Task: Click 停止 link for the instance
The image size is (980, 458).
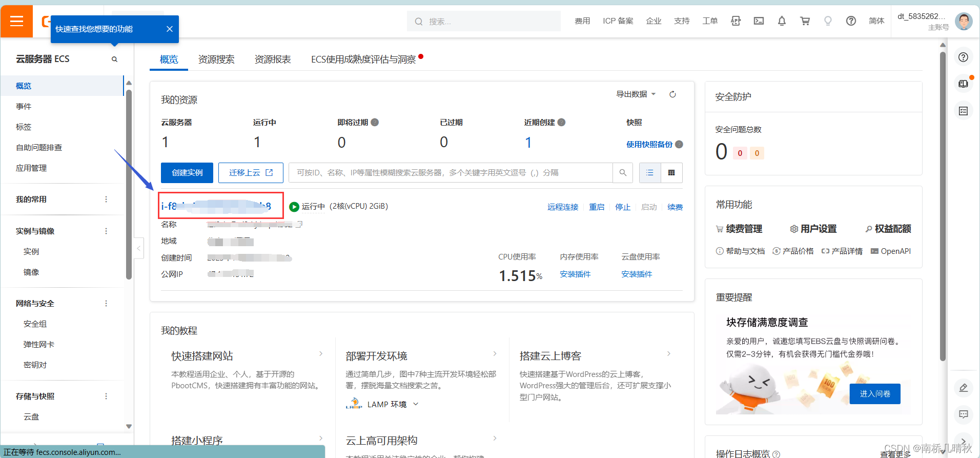Action: tap(623, 207)
